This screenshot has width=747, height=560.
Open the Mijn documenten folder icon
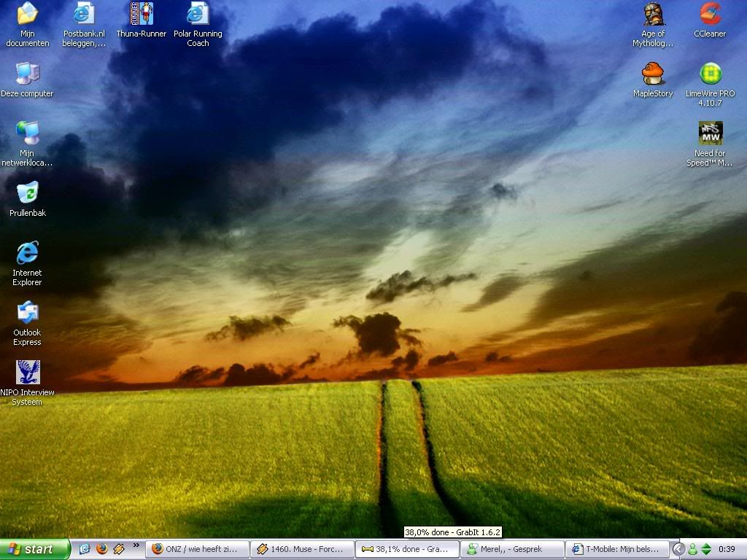[28, 14]
